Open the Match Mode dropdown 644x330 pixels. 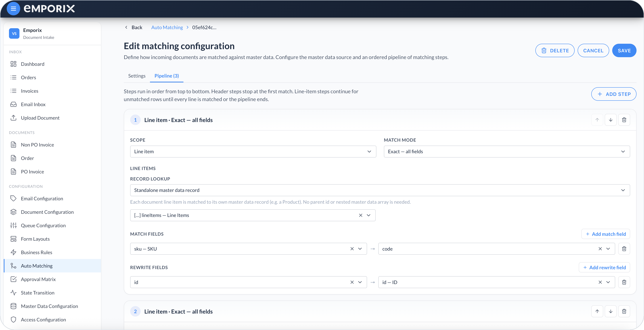point(507,152)
